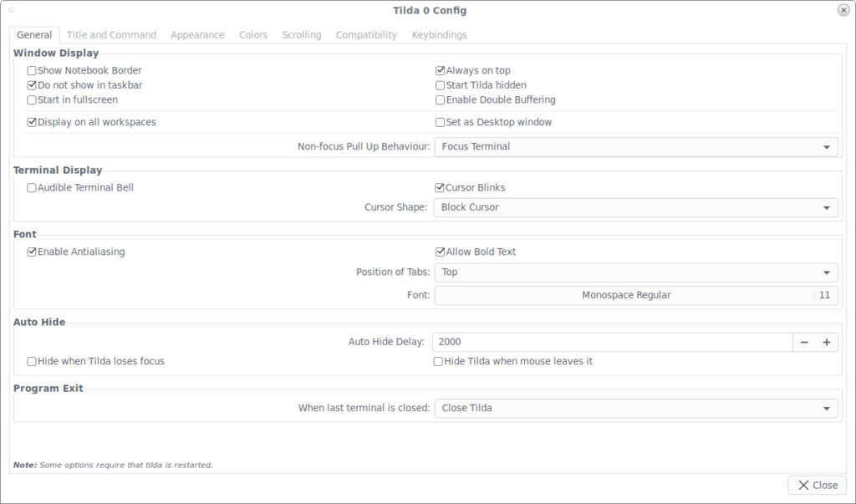Increase Auto Hide Delay with plus button
This screenshot has width=856, height=504.
click(827, 342)
